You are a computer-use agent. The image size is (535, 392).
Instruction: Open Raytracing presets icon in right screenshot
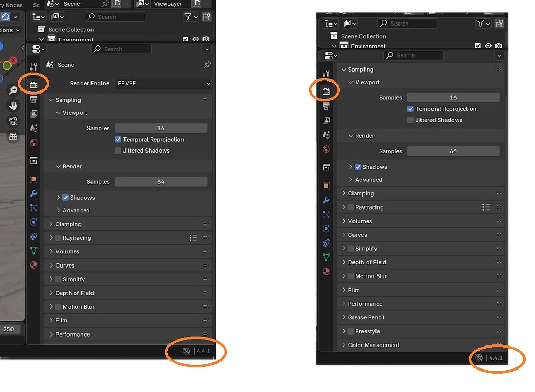coord(486,207)
